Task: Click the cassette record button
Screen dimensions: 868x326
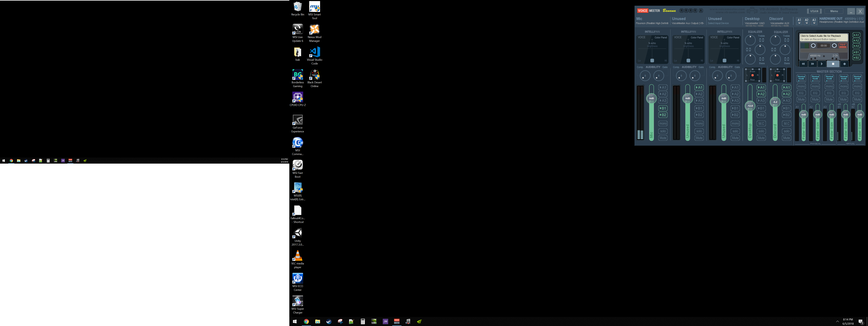Action: click(x=844, y=64)
